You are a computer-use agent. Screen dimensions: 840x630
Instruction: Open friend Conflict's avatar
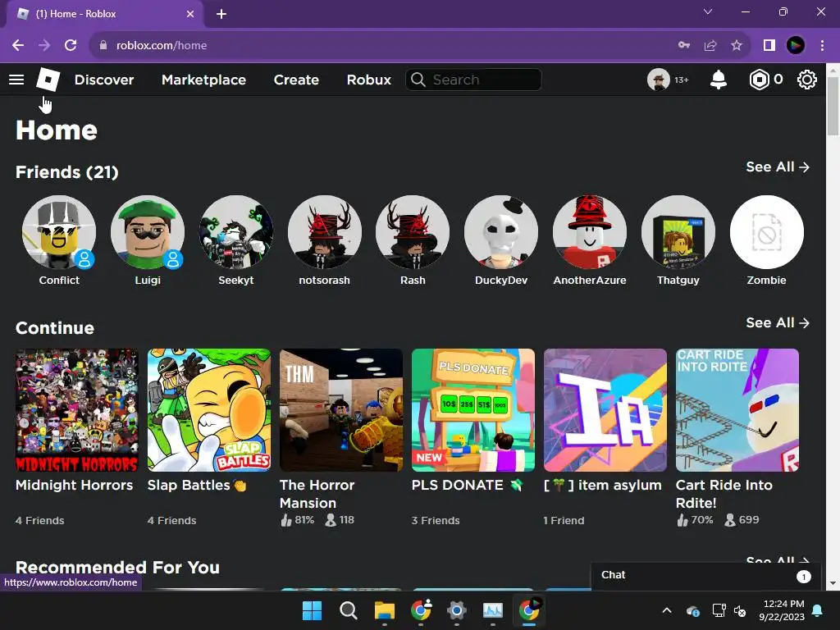pos(59,232)
